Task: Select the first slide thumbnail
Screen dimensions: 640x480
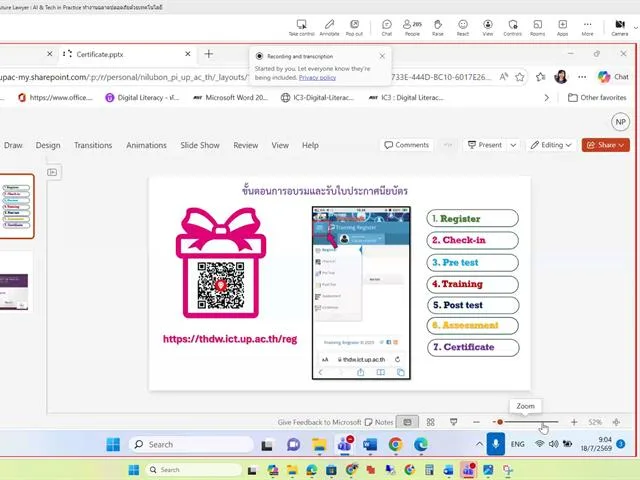Action: 16,206
